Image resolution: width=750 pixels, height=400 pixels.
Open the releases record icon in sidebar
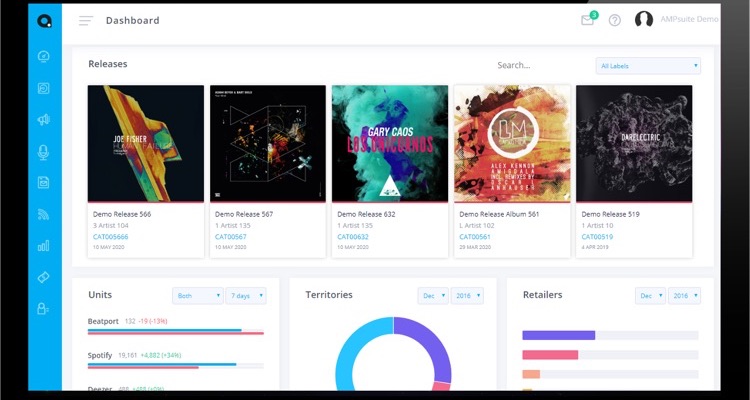44,88
